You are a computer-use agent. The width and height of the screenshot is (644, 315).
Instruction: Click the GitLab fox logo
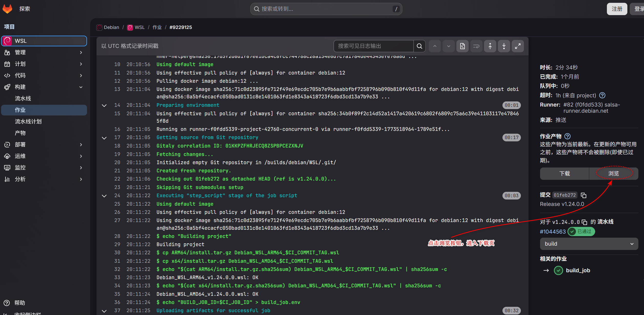coord(7,9)
